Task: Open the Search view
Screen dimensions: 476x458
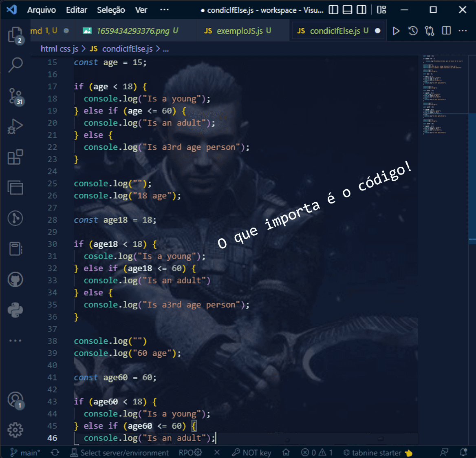Action: coord(15,65)
